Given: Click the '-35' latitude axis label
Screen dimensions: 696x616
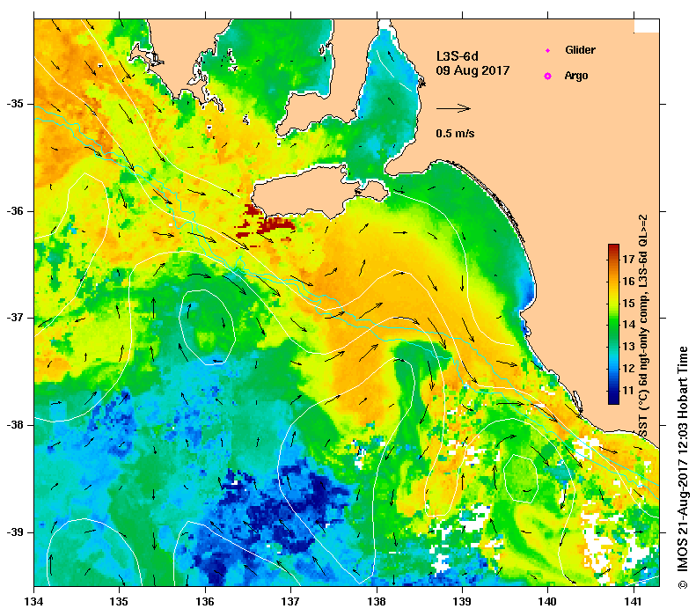Looking at the screenshot, I should [x=14, y=104].
